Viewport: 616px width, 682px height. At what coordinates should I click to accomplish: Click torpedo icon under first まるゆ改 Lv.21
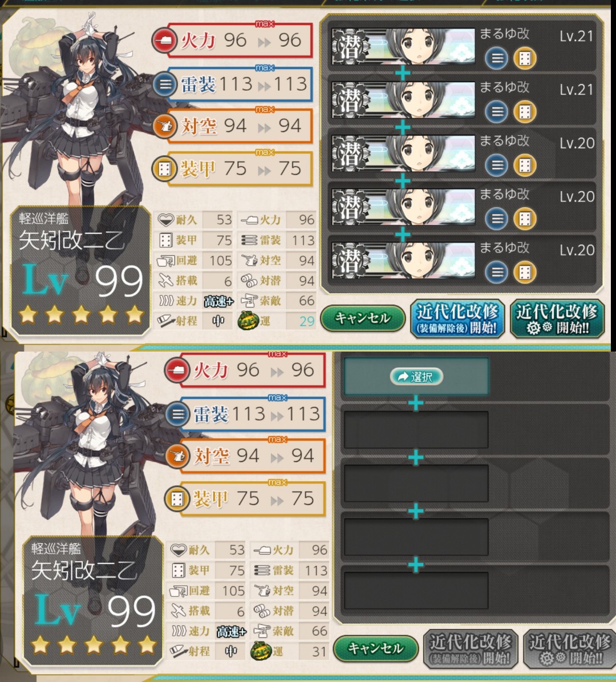click(x=496, y=58)
